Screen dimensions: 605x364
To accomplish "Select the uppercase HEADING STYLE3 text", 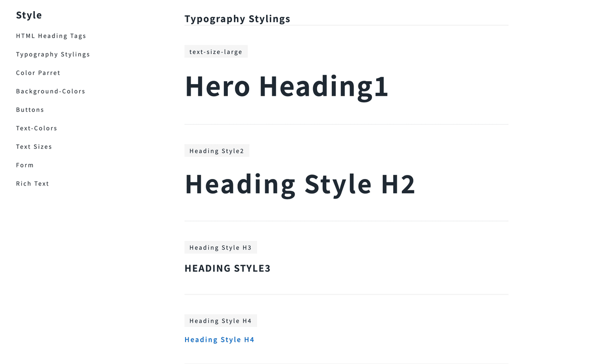I will coord(227,268).
